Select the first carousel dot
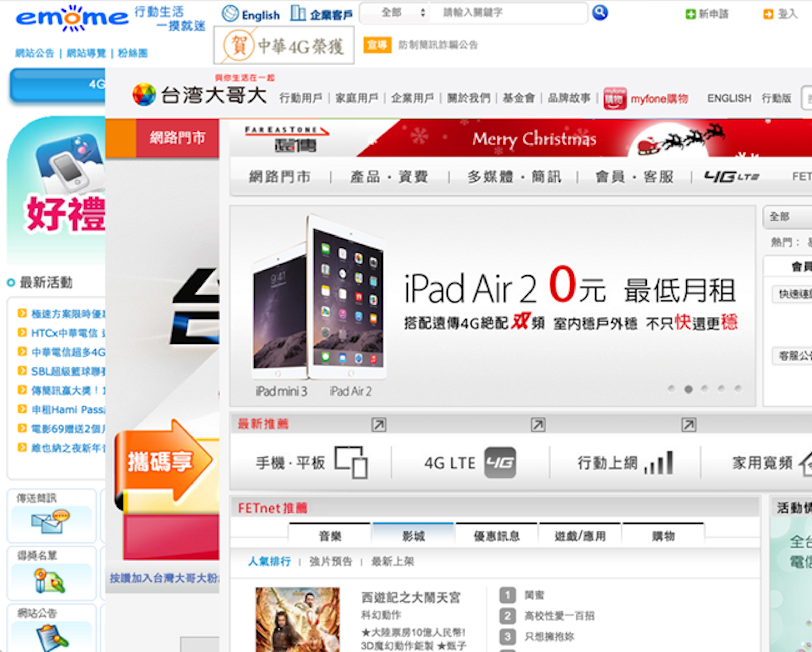 pyautogui.click(x=671, y=388)
